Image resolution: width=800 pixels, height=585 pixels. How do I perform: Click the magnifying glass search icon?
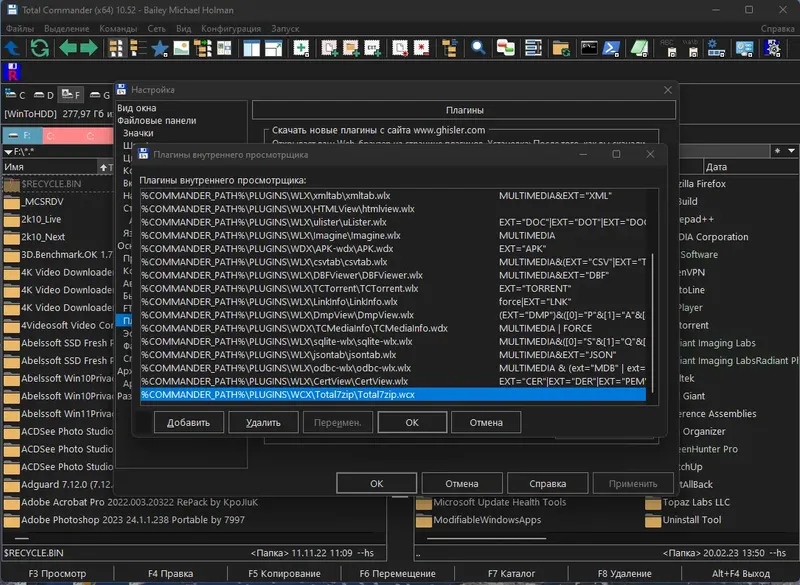tap(478, 47)
